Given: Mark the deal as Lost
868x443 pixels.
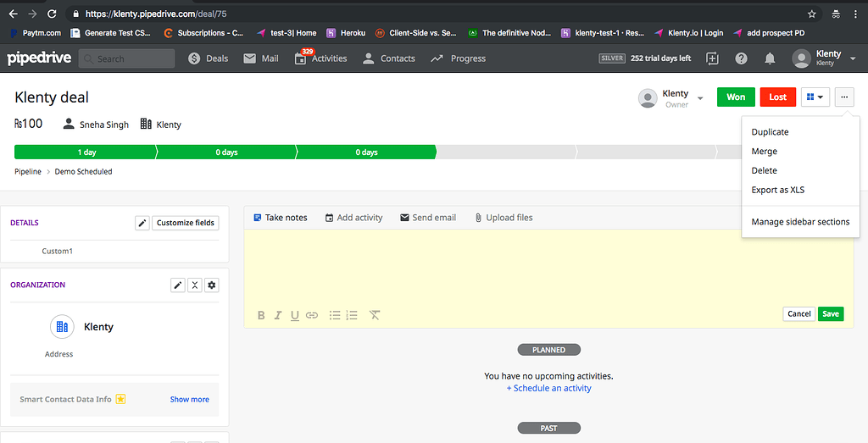Looking at the screenshot, I should pos(778,97).
